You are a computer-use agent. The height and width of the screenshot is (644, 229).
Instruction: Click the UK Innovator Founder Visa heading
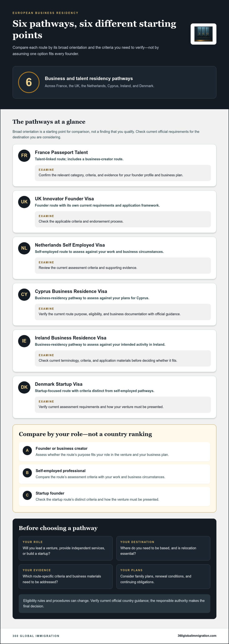(64, 199)
